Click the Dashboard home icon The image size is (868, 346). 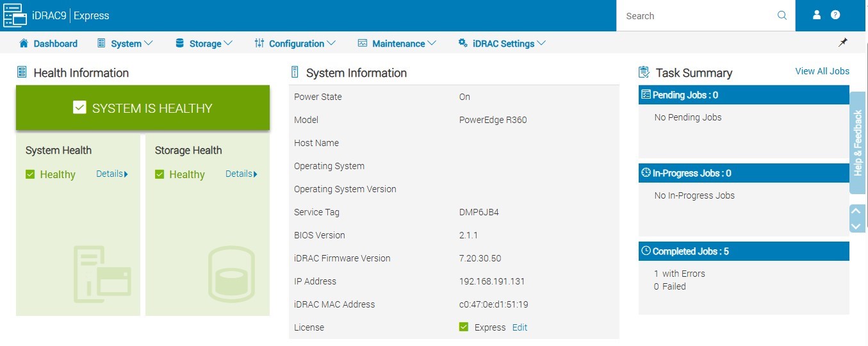pyautogui.click(x=24, y=43)
